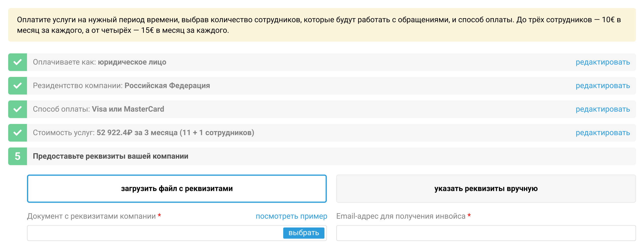Open 'посмотреть пример' link
The height and width of the screenshot is (249, 644).
[291, 216]
